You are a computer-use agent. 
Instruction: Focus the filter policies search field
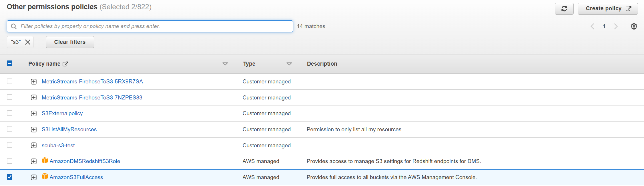click(154, 26)
